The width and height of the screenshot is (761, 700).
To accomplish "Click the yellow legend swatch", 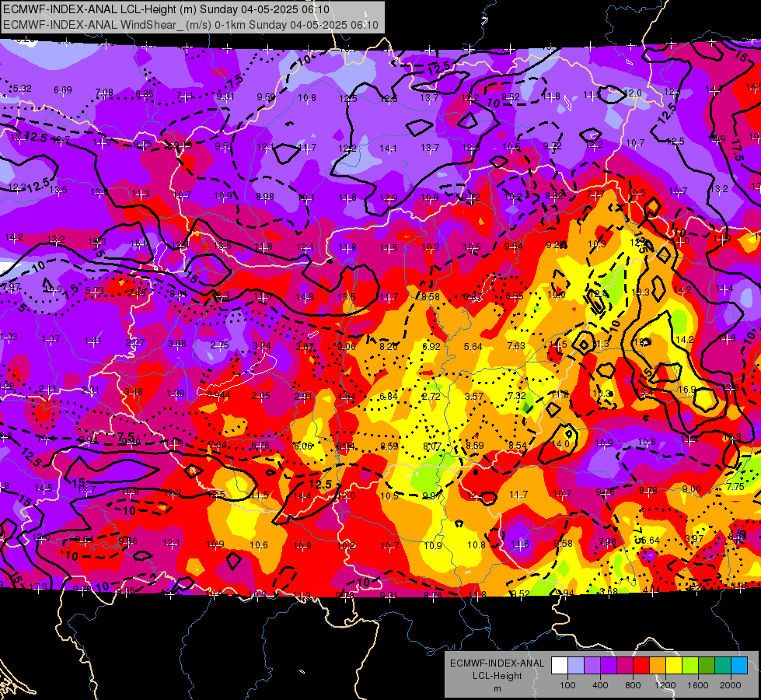I will pos(674,666).
